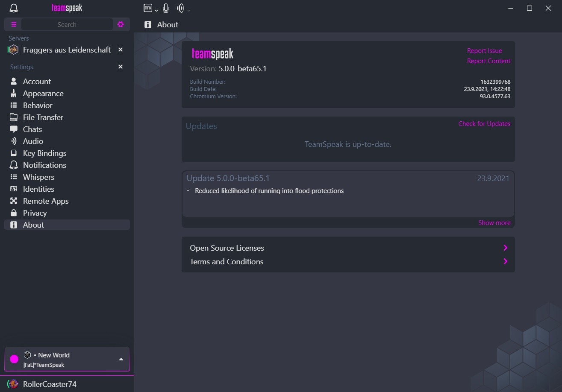Image resolution: width=562 pixels, height=392 pixels.
Task: Click the New World channel icon
Action: click(x=27, y=355)
